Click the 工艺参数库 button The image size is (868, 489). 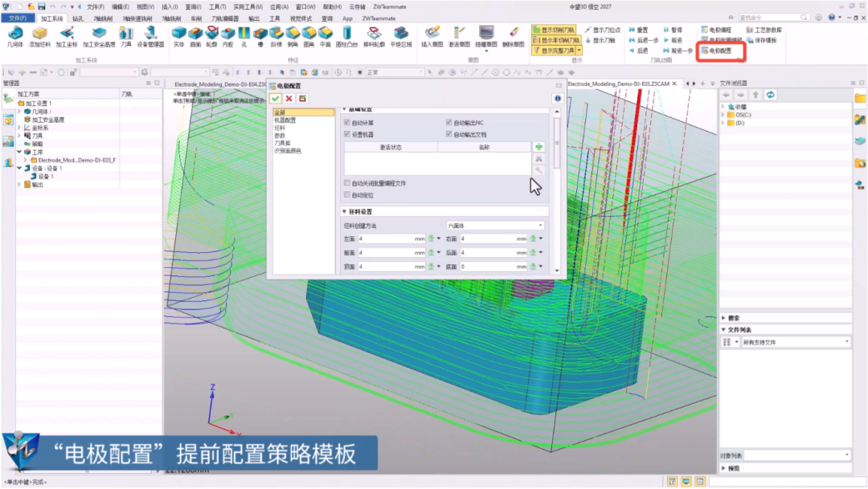click(764, 30)
